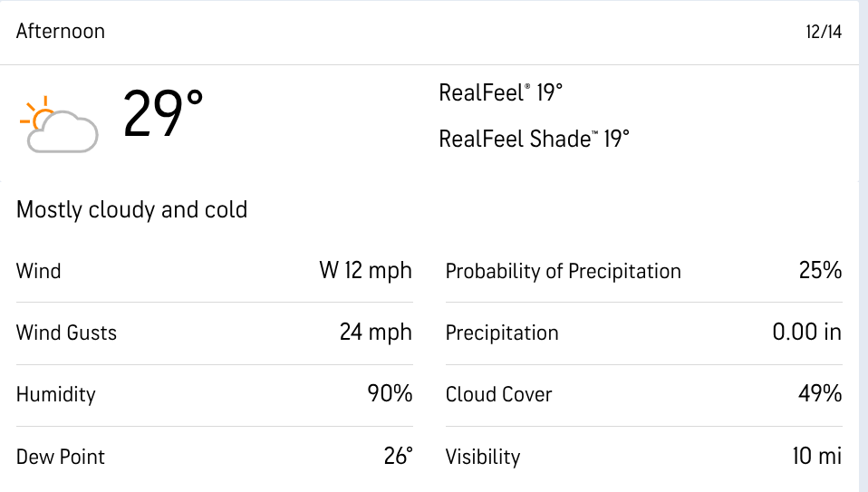Viewport: 868px width, 492px height.
Task: Click the 10 mi visibility value
Action: [816, 456]
